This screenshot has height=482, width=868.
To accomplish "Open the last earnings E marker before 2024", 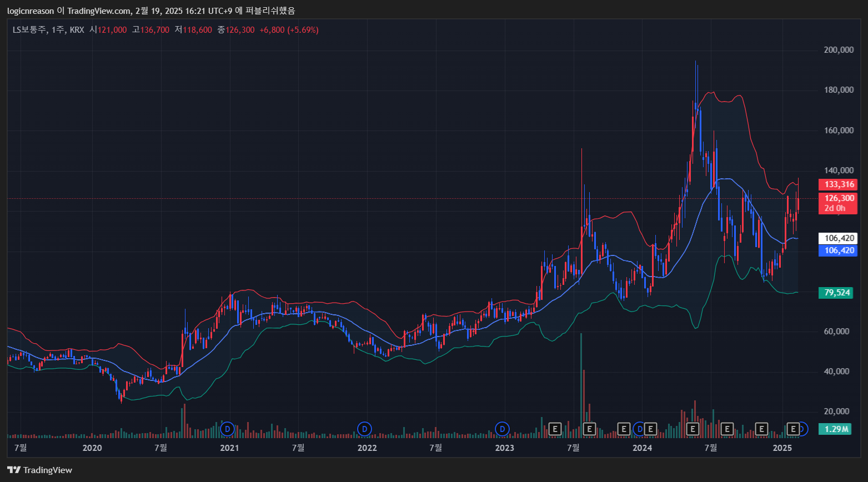I will pos(624,429).
